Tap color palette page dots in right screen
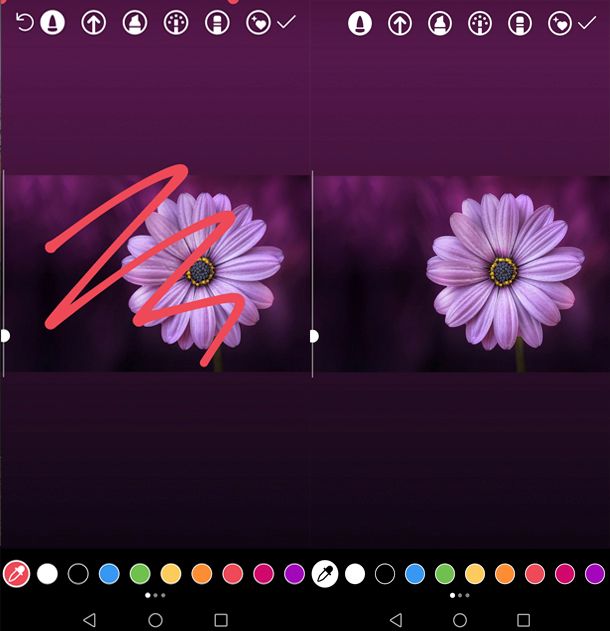Screen dimensions: 610x631 (460, 595)
